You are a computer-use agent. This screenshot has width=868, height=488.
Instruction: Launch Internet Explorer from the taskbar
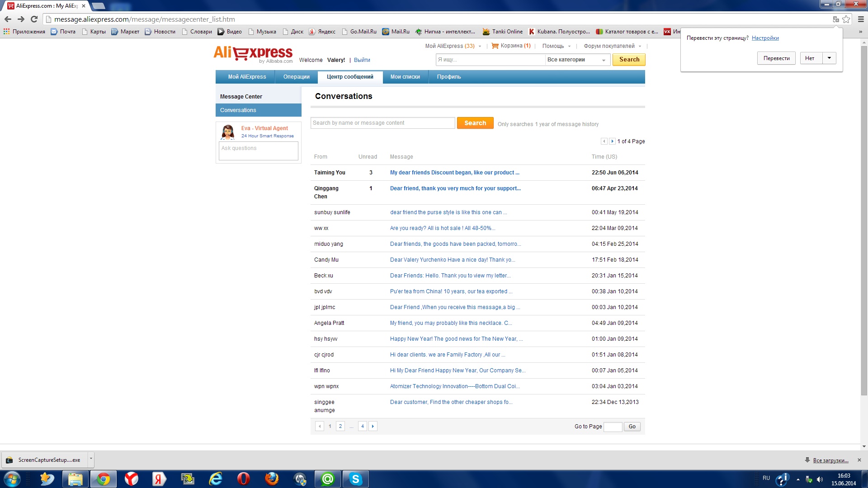point(216,479)
